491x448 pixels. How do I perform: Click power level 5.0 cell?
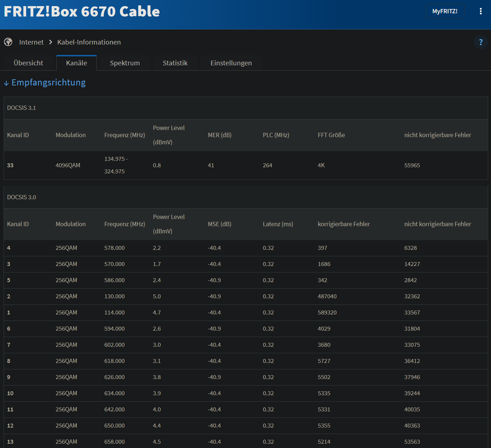click(157, 296)
